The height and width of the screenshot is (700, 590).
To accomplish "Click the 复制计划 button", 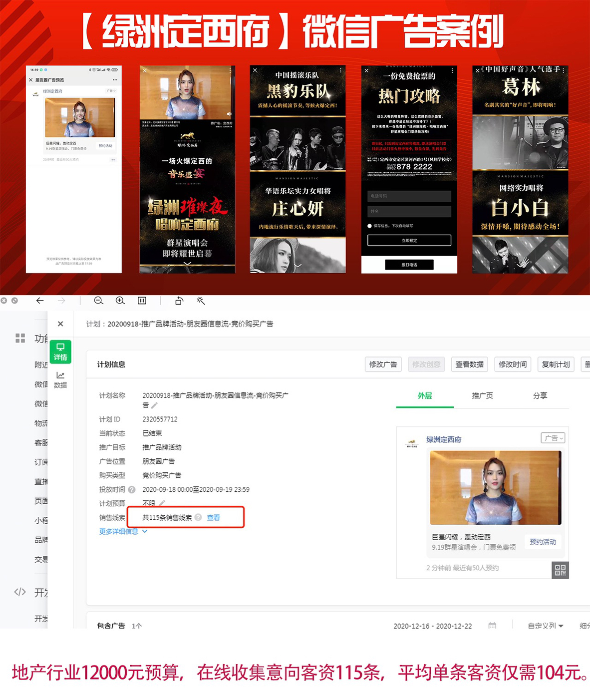I will pyautogui.click(x=556, y=364).
